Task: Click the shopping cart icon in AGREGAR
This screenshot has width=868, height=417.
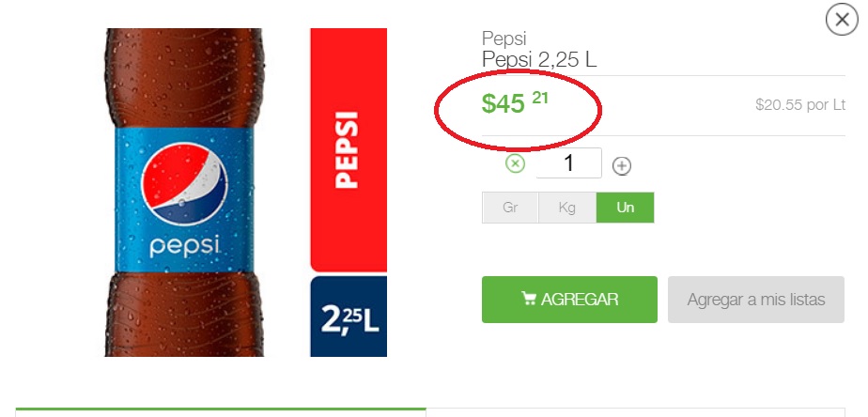Action: point(529,299)
